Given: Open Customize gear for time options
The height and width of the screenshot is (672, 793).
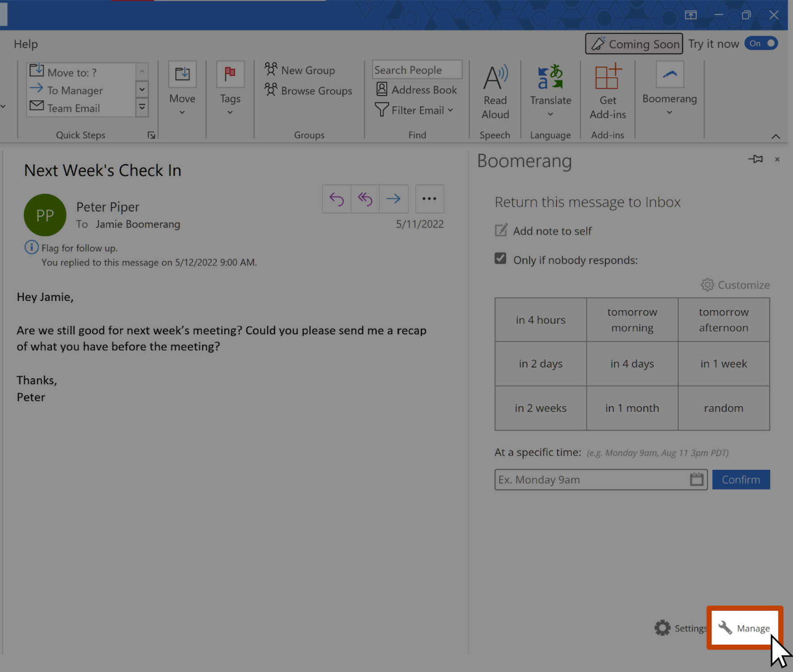Looking at the screenshot, I should pyautogui.click(x=735, y=285).
